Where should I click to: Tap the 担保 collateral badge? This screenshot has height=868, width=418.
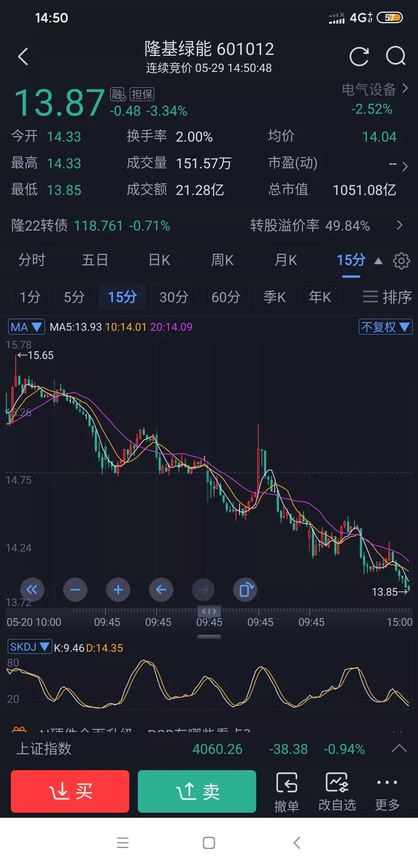(142, 94)
